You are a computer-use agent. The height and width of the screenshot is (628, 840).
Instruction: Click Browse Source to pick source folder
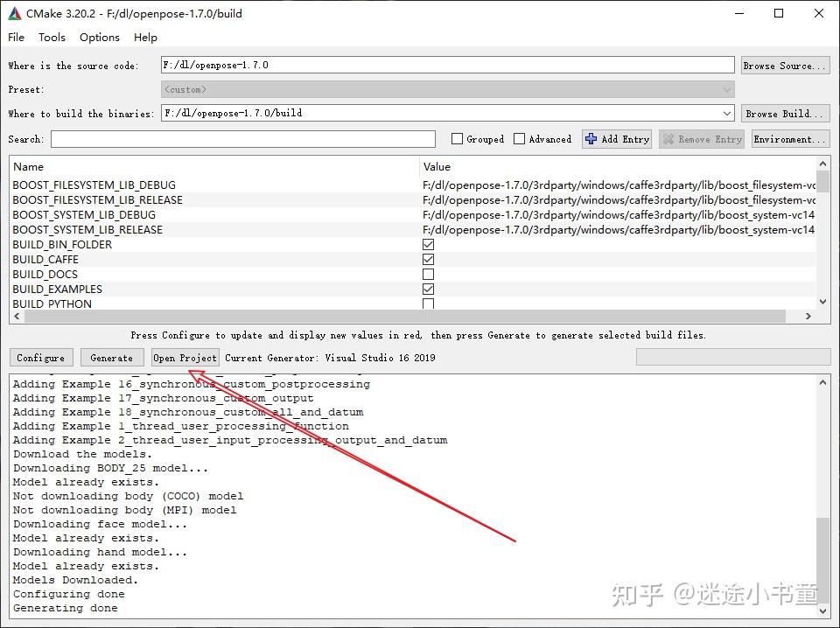tap(785, 64)
